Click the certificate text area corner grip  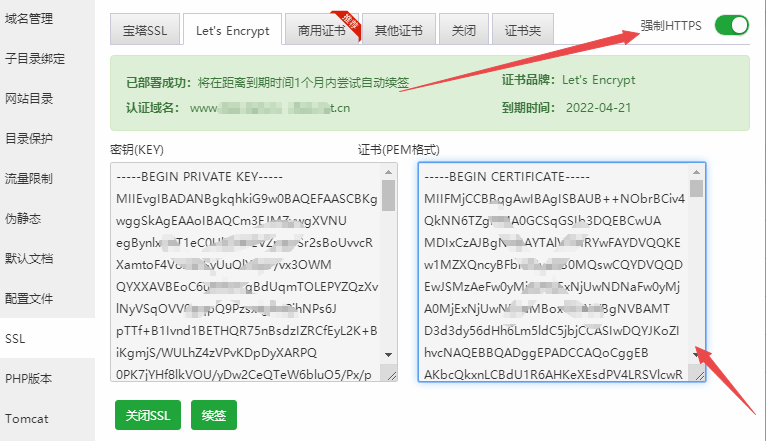[x=700, y=375]
